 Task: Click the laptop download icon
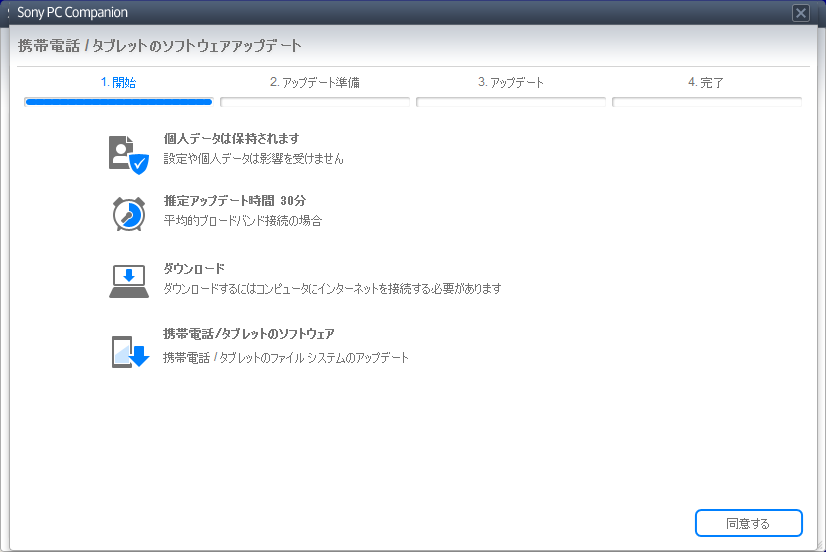point(129,281)
